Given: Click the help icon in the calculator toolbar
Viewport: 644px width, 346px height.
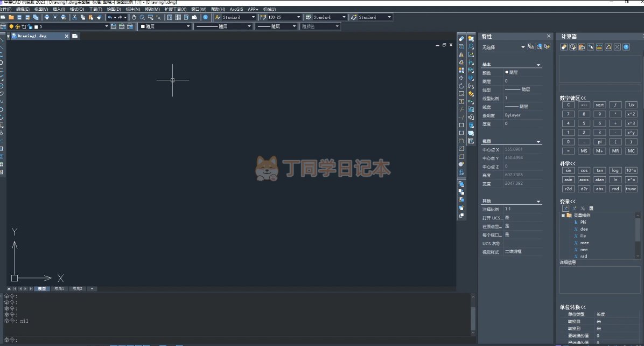Looking at the screenshot, I should 626,47.
